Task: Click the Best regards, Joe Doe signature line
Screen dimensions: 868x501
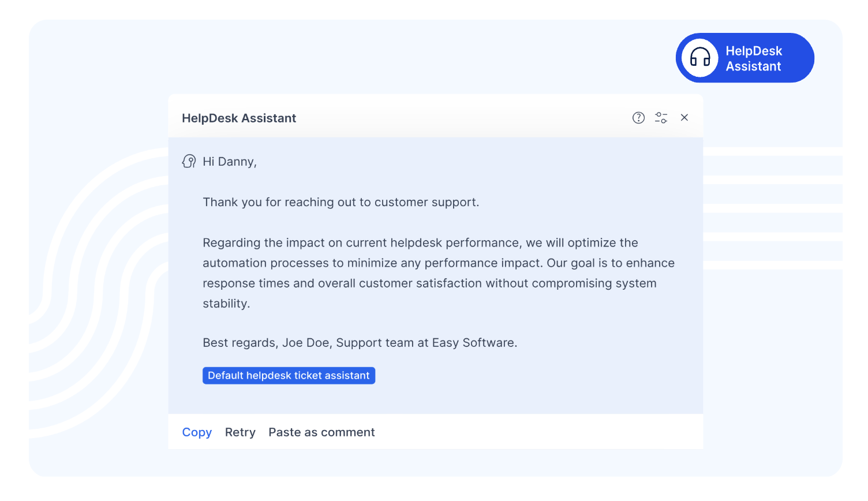Action: [x=360, y=343]
